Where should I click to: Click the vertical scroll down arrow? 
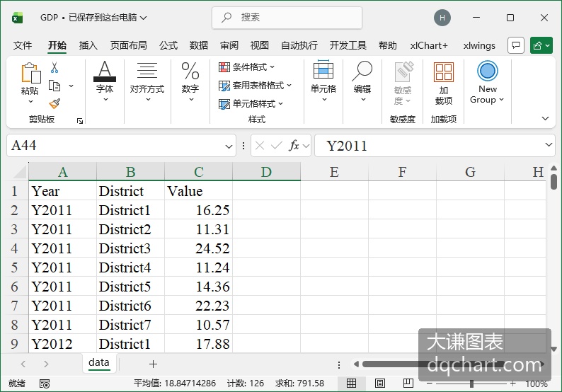[554, 349]
